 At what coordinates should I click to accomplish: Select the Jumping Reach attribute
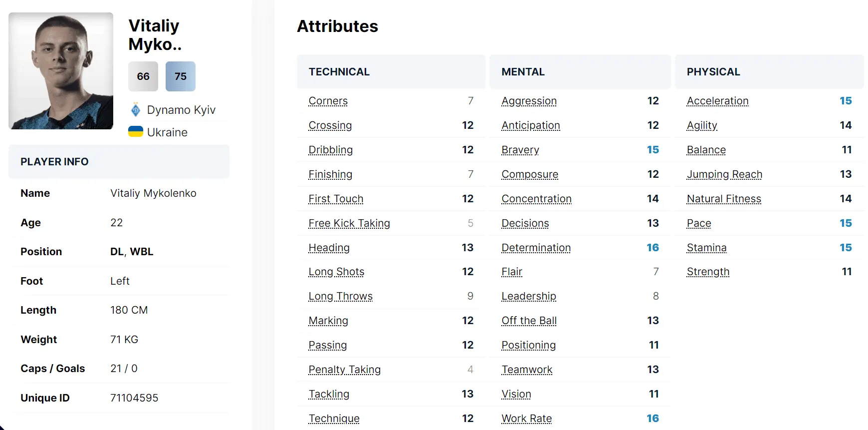click(724, 174)
